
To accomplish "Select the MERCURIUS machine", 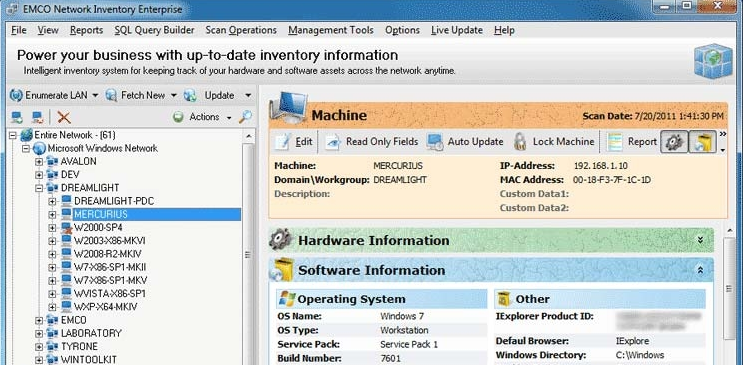I will (x=101, y=214).
